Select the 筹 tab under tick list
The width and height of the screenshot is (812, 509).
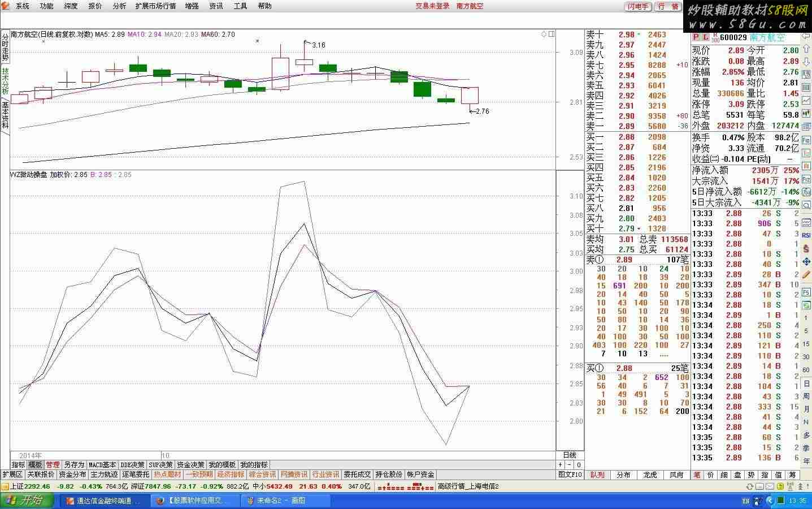(x=793, y=475)
